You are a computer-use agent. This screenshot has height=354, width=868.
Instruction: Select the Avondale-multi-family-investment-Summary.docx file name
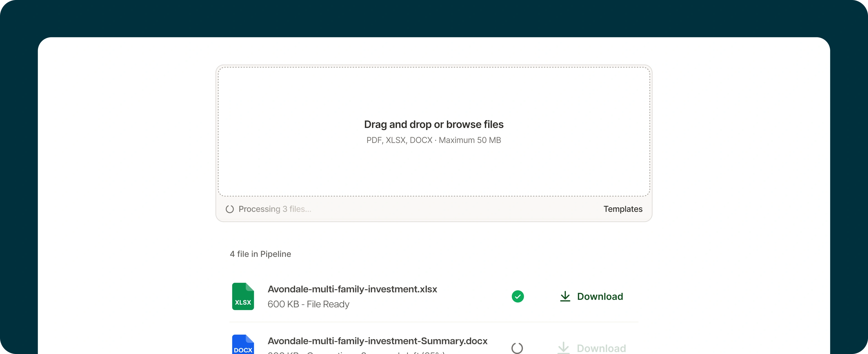coord(377,341)
